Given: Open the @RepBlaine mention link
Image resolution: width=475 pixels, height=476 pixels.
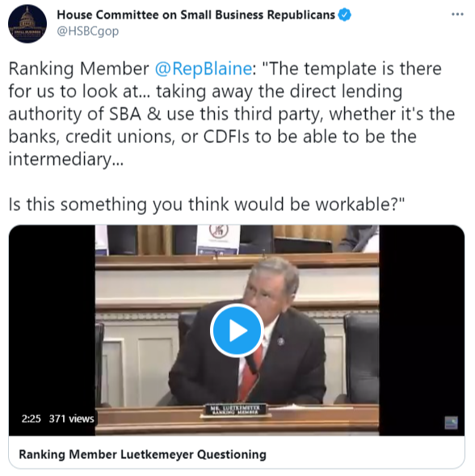Looking at the screenshot, I should [x=203, y=69].
